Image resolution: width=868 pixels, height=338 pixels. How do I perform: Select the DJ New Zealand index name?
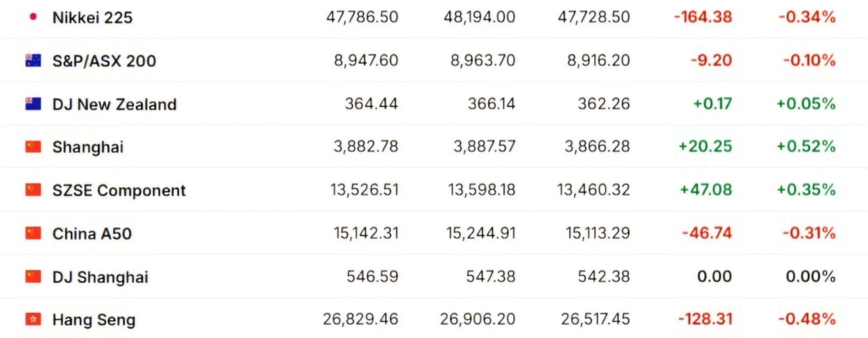(x=114, y=104)
